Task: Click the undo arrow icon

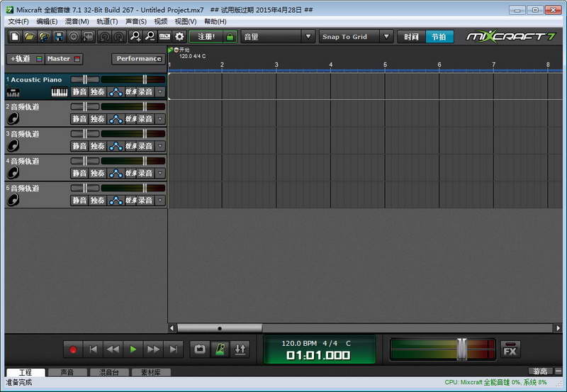Action: pos(104,37)
